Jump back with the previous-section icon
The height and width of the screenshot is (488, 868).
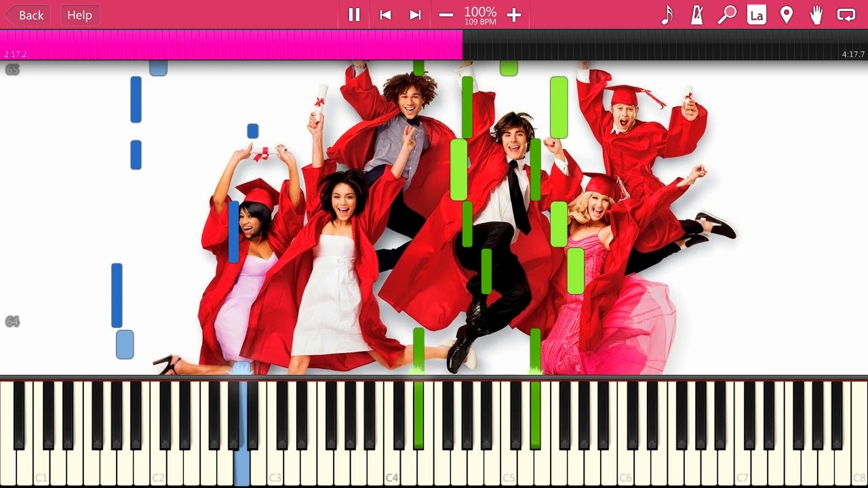(385, 15)
